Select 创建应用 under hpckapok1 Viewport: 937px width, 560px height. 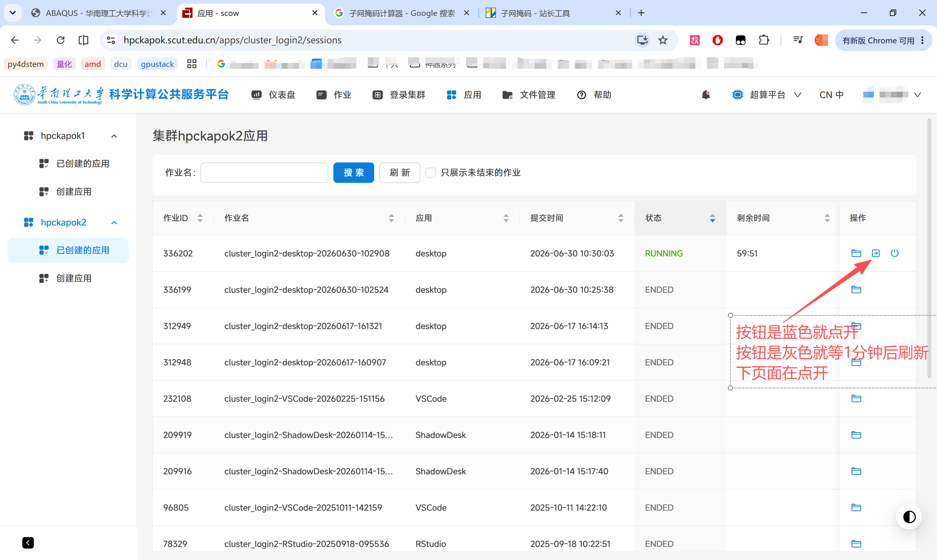click(68, 192)
